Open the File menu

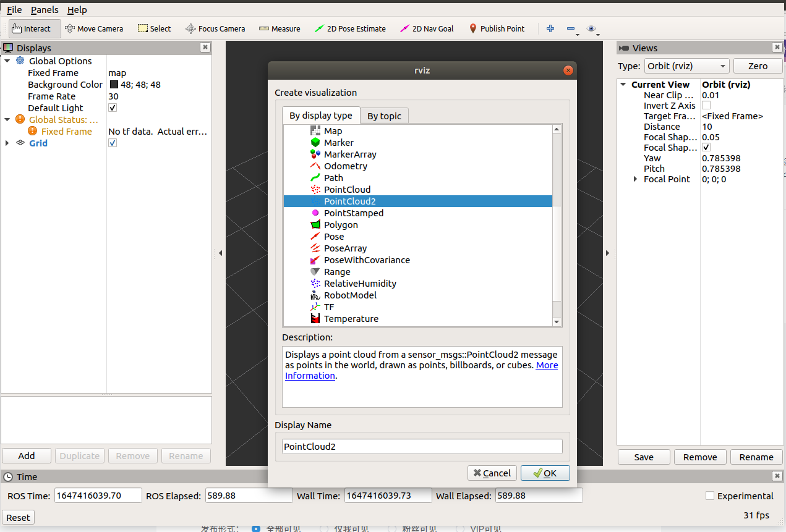point(14,10)
